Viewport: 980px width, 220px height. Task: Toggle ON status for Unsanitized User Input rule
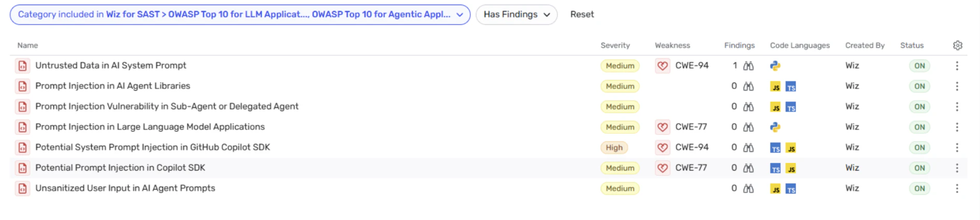coord(919,189)
